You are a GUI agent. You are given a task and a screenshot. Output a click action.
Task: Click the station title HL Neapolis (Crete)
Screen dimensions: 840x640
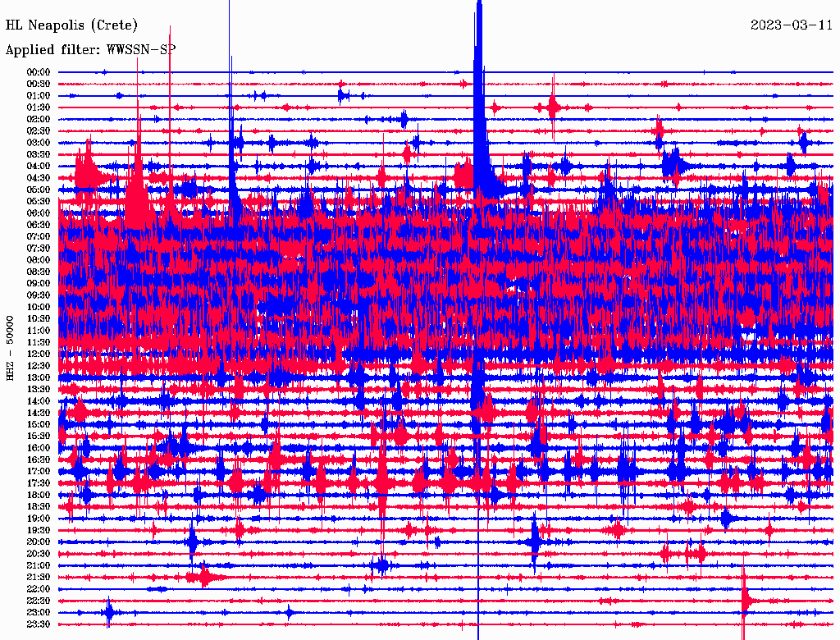click(x=72, y=25)
